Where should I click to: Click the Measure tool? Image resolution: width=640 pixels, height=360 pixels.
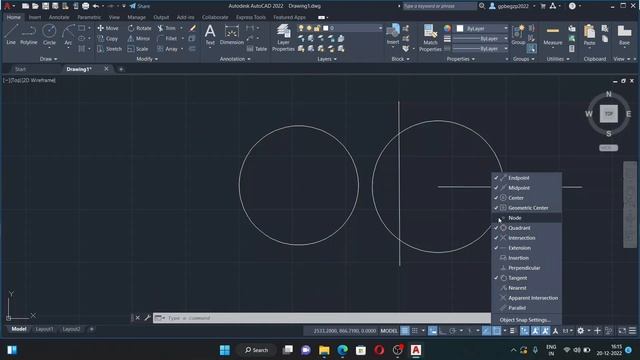[553, 34]
